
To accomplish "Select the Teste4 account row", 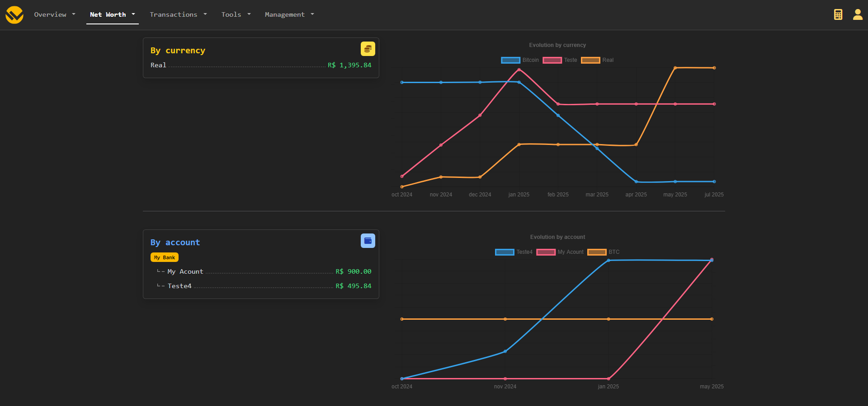I will click(179, 286).
